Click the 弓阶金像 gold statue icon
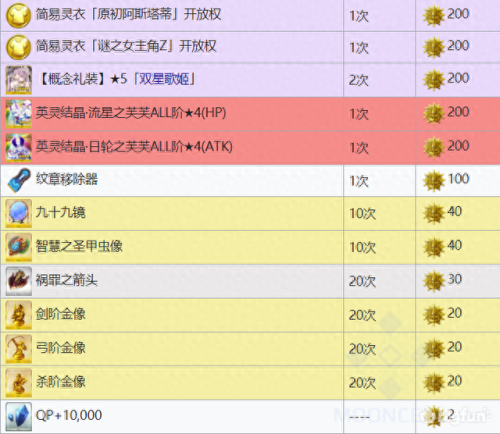 (x=19, y=349)
